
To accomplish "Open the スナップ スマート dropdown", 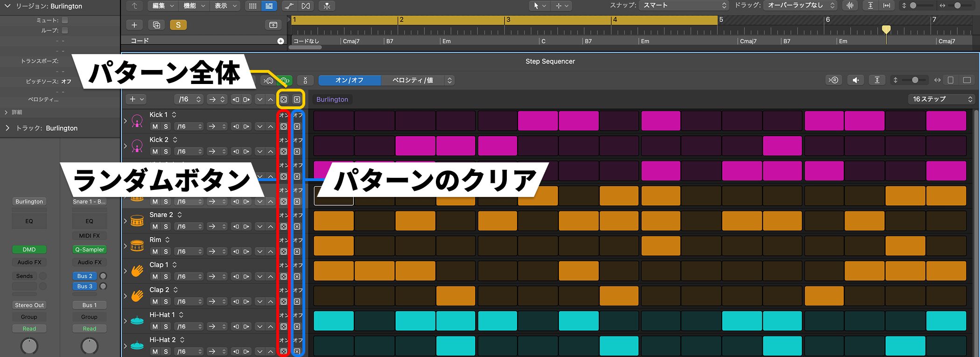I will point(684,6).
